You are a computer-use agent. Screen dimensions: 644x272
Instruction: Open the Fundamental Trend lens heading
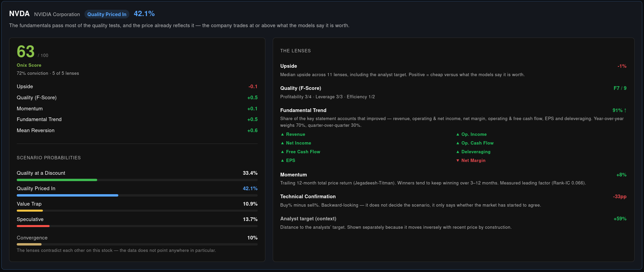303,110
